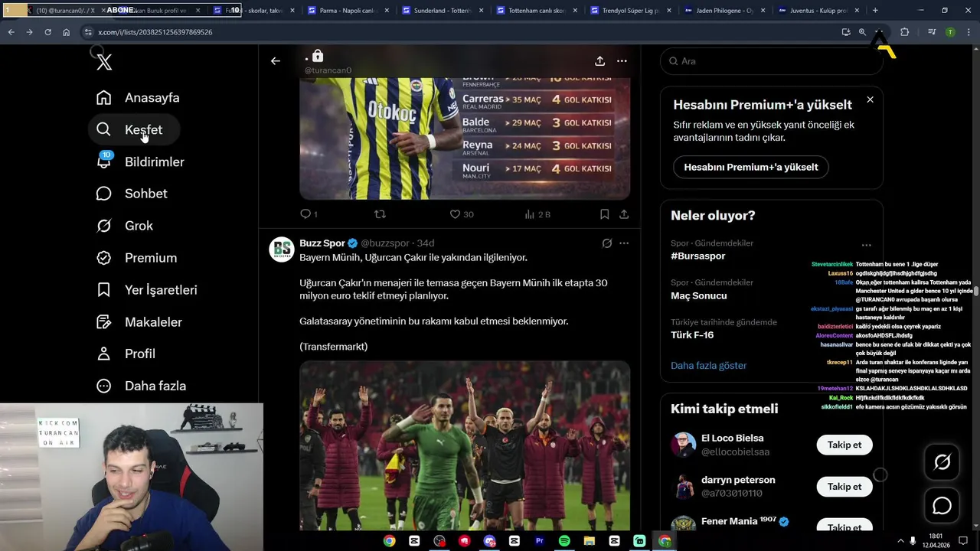Open the Maç Sonucu trend

(x=699, y=296)
